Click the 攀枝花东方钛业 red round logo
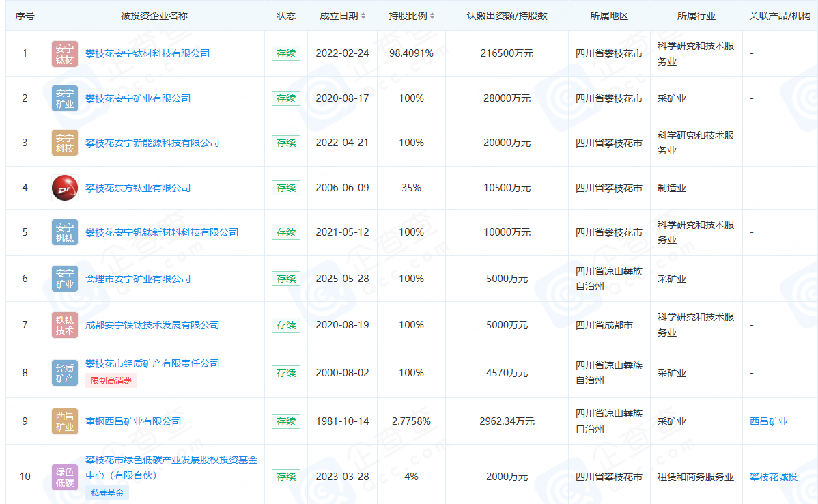Viewport: 818px width, 504px height. 65,188
